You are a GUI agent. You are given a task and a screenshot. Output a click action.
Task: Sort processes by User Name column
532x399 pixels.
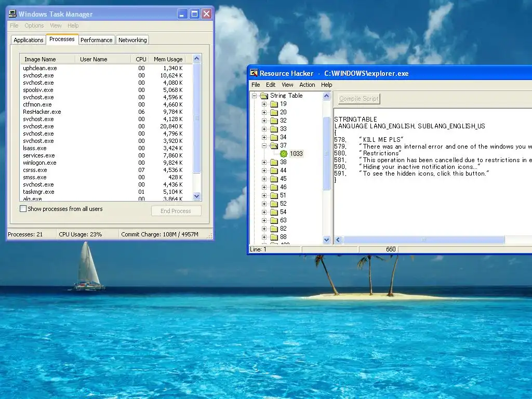click(x=103, y=59)
